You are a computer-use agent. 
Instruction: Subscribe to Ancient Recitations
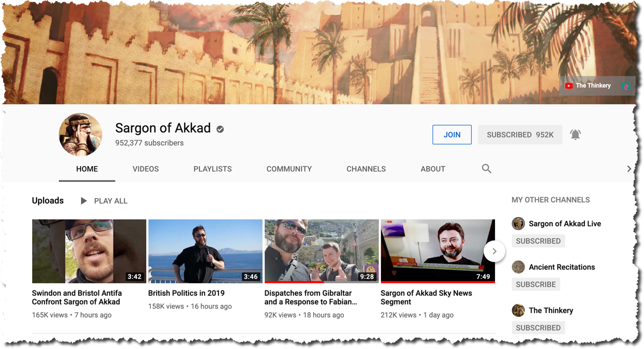[536, 284]
